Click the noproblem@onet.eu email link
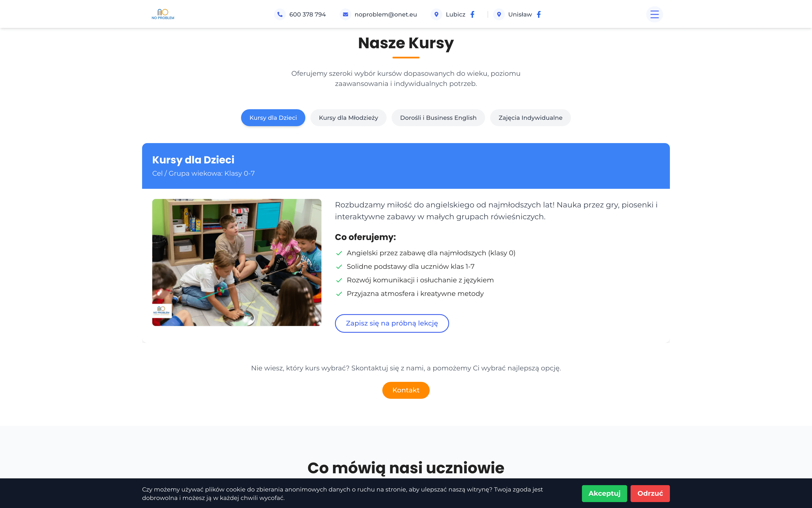 (385, 14)
